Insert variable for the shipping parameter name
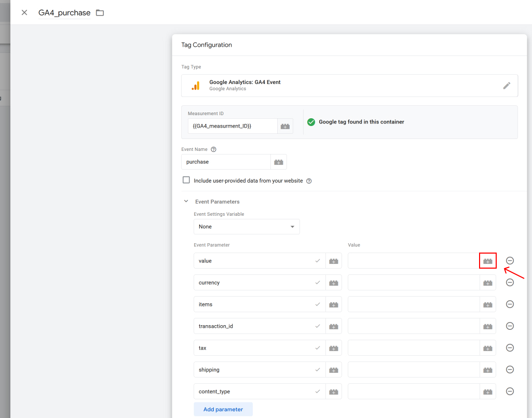 click(x=334, y=370)
